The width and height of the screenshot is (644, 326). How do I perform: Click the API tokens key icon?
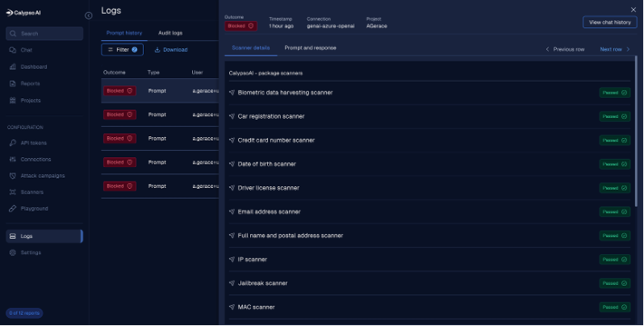tap(12, 143)
